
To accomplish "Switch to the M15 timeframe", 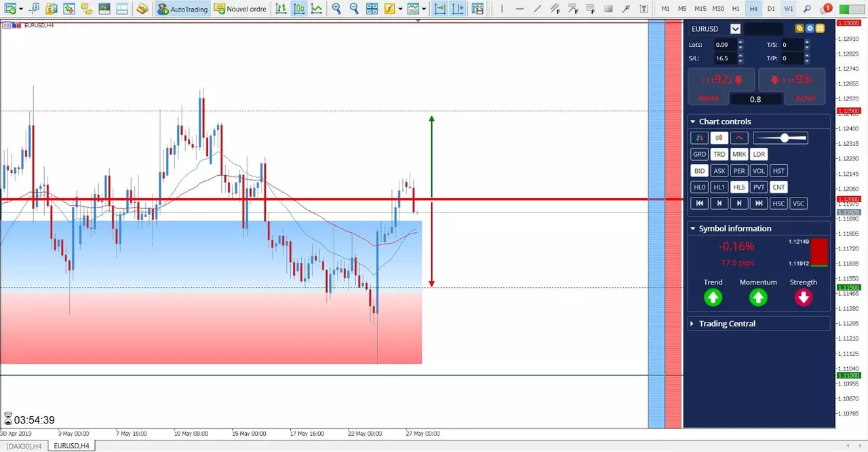I will [700, 9].
